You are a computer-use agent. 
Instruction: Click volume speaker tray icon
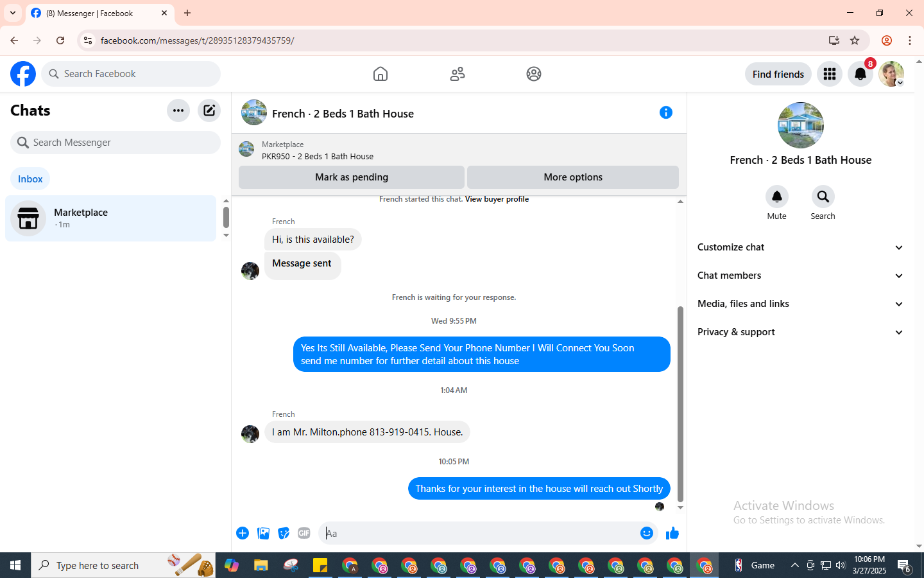point(841,565)
